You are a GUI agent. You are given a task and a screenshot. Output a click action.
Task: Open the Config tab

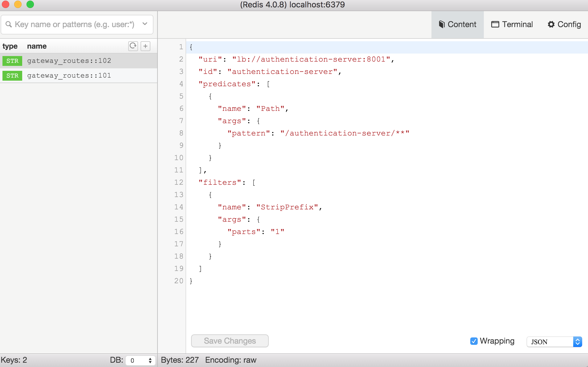(564, 24)
